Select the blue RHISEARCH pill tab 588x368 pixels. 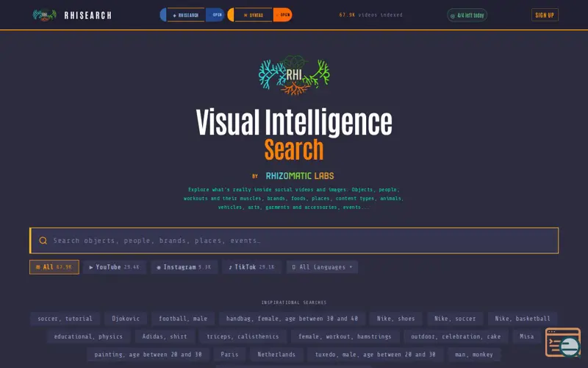coord(186,15)
